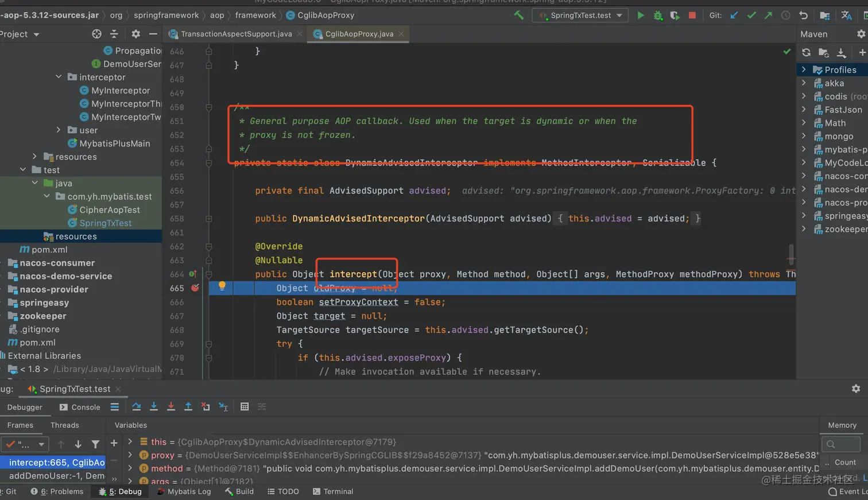Click Git commit checkmark icon

point(751,15)
